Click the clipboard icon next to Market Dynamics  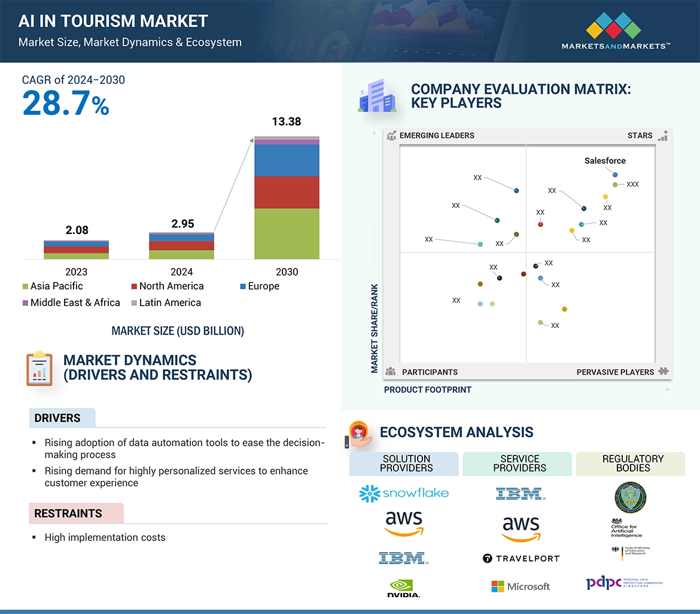tap(40, 369)
